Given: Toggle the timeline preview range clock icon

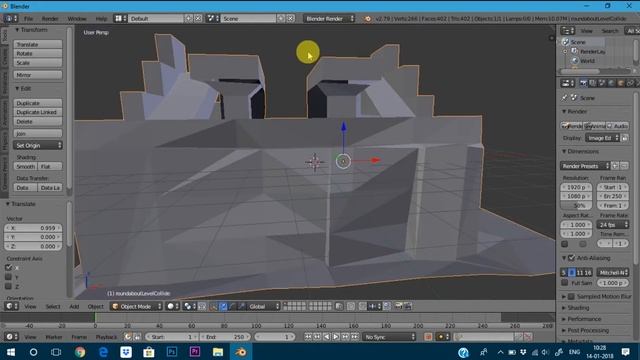Looking at the screenshot, I should [x=128, y=337].
